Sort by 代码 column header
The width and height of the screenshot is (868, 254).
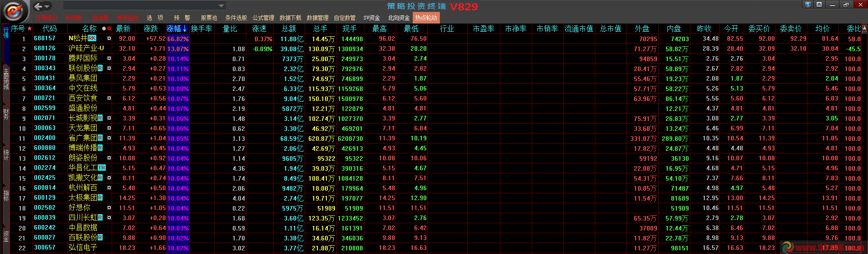click(50, 29)
